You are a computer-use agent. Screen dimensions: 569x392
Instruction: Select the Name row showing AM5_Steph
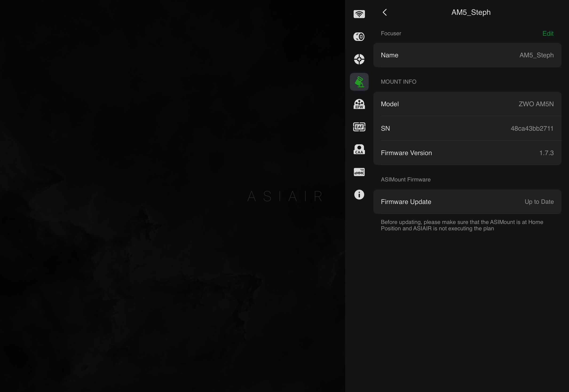(x=467, y=55)
